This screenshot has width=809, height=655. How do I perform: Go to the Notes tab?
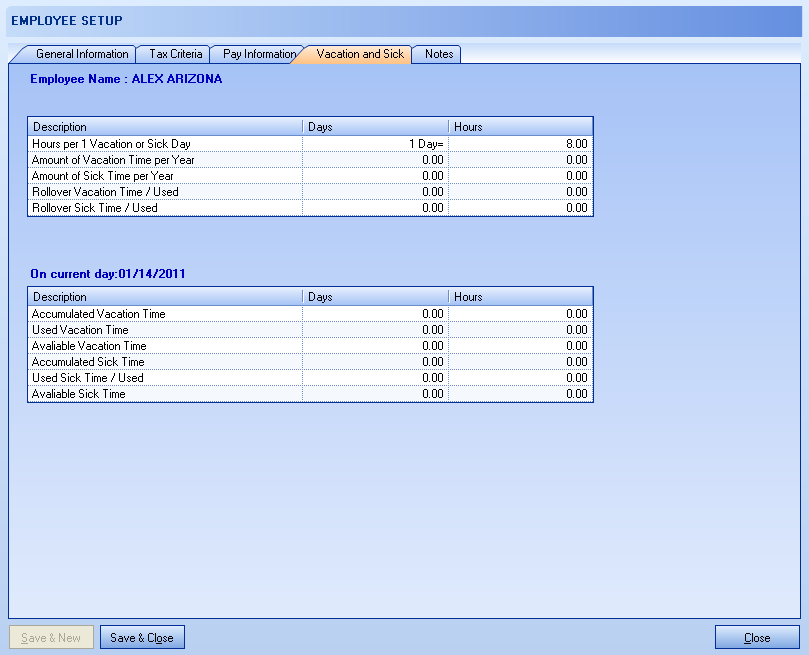438,54
